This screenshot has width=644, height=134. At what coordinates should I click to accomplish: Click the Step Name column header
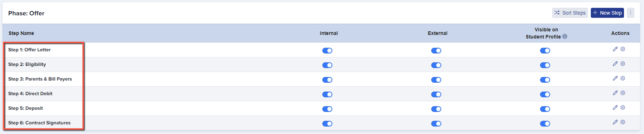pyautogui.click(x=21, y=33)
